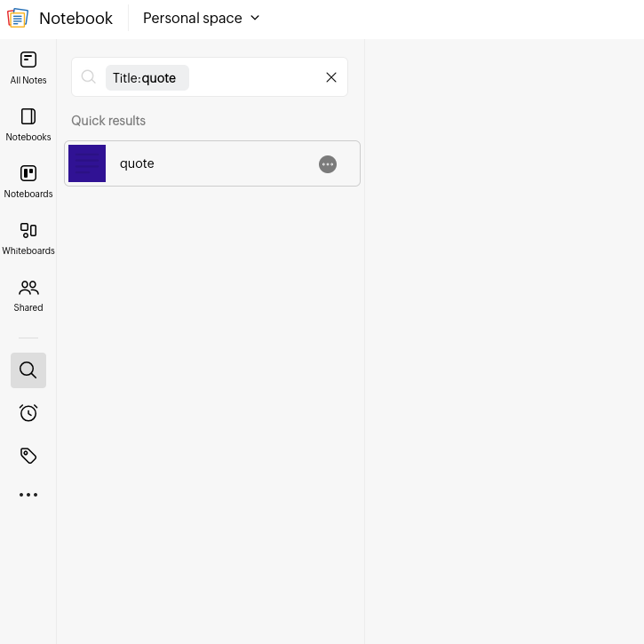The width and height of the screenshot is (644, 644).
Task: Expand the Personal space dropdown
Action: pyautogui.click(x=202, y=18)
